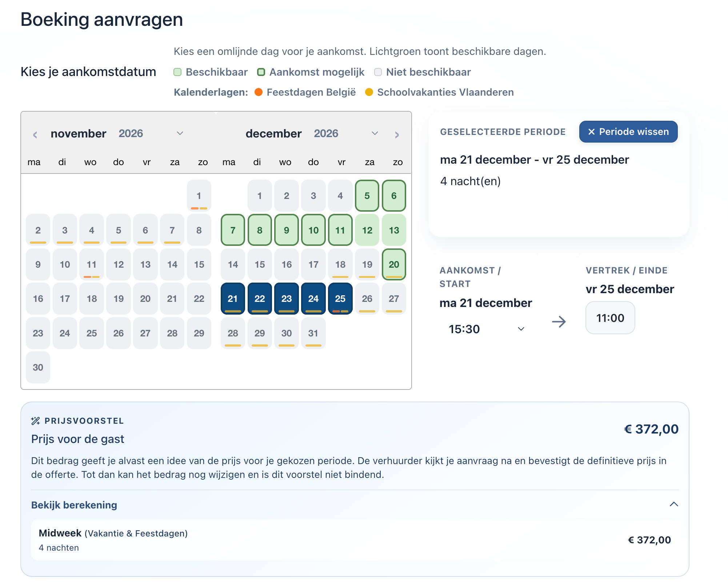Click the Periode wissen button

tap(628, 132)
